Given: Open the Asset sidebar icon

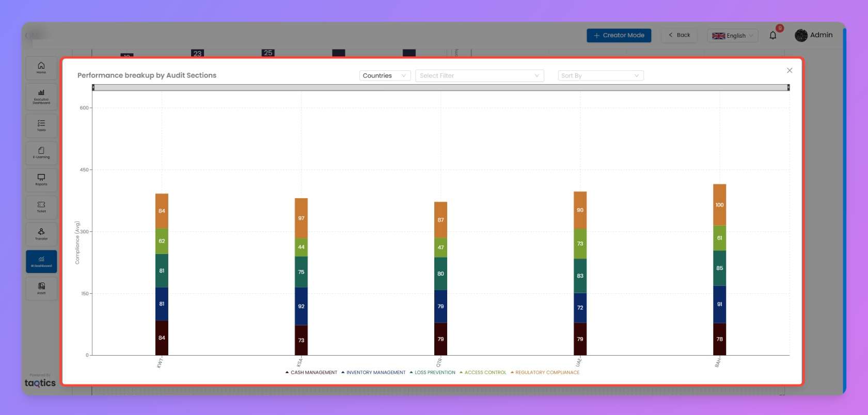Looking at the screenshot, I should [41, 289].
